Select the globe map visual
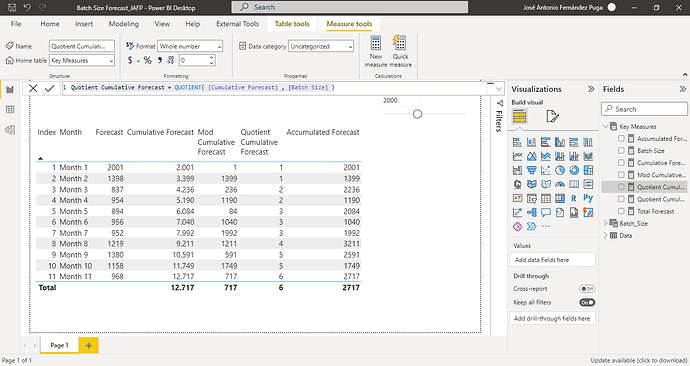The width and height of the screenshot is (690, 366). (518, 184)
